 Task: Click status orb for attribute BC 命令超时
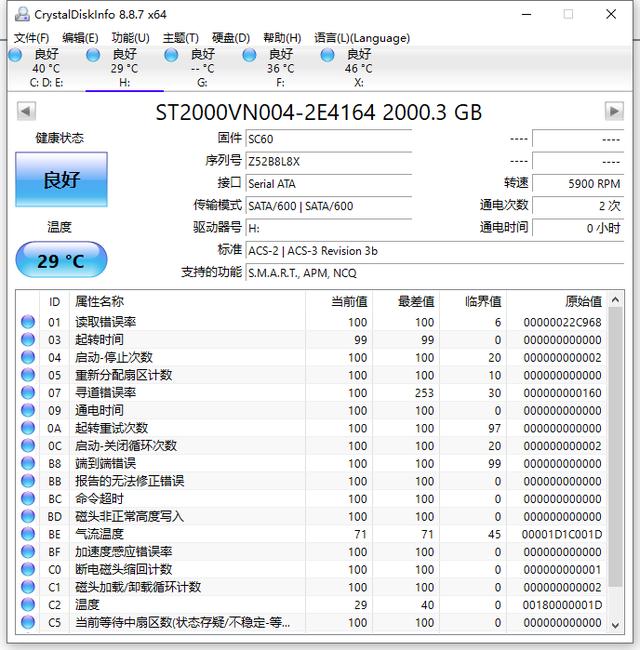click(28, 498)
